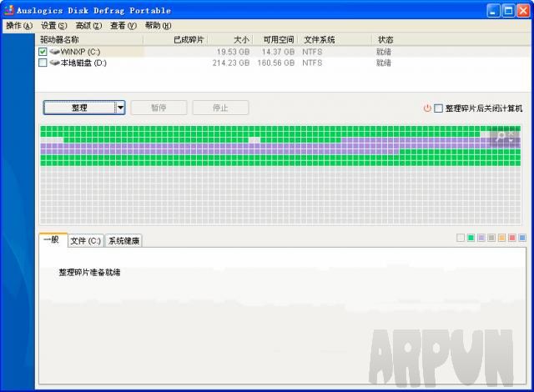The height and width of the screenshot is (392, 534).
Task: Sort by 大小 column header
Action: tap(230, 40)
